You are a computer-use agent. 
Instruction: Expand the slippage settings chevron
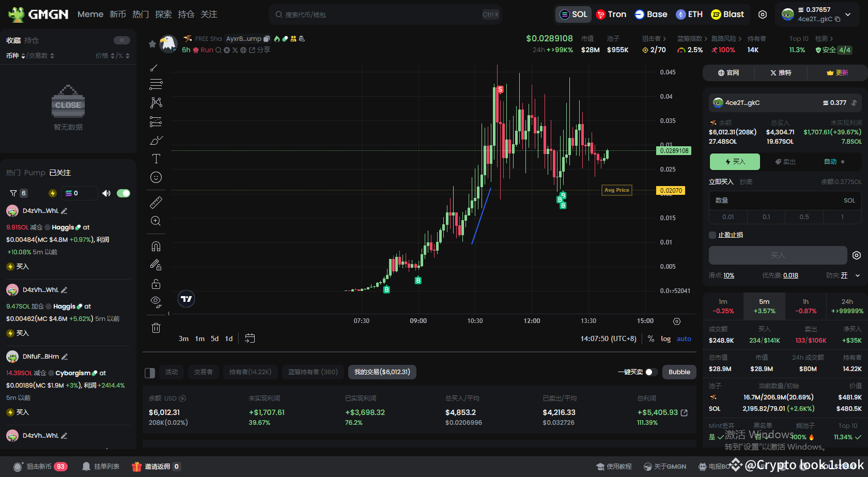pyautogui.click(x=858, y=275)
